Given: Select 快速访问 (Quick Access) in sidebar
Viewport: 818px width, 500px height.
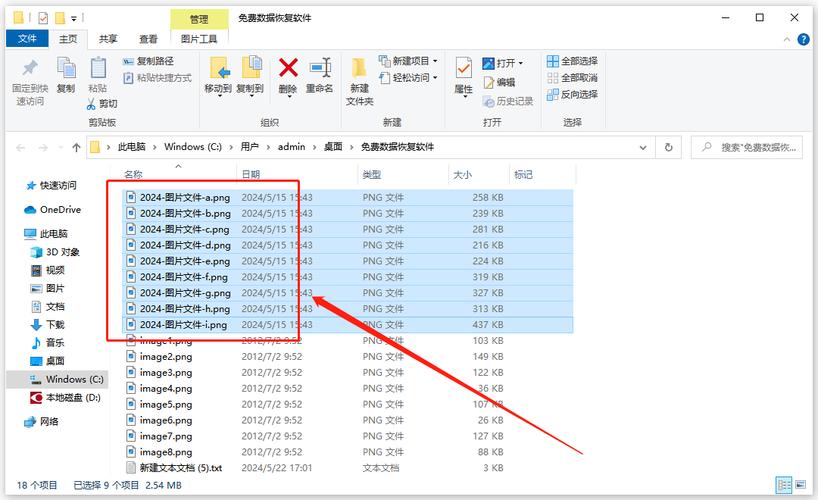Looking at the screenshot, I should point(51,185).
